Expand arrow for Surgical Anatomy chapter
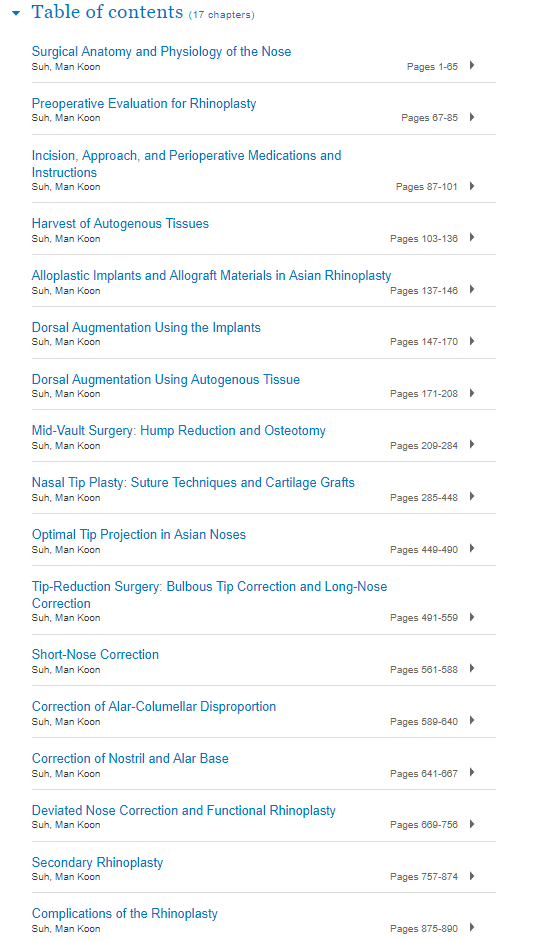The height and width of the screenshot is (941, 551). (472, 65)
